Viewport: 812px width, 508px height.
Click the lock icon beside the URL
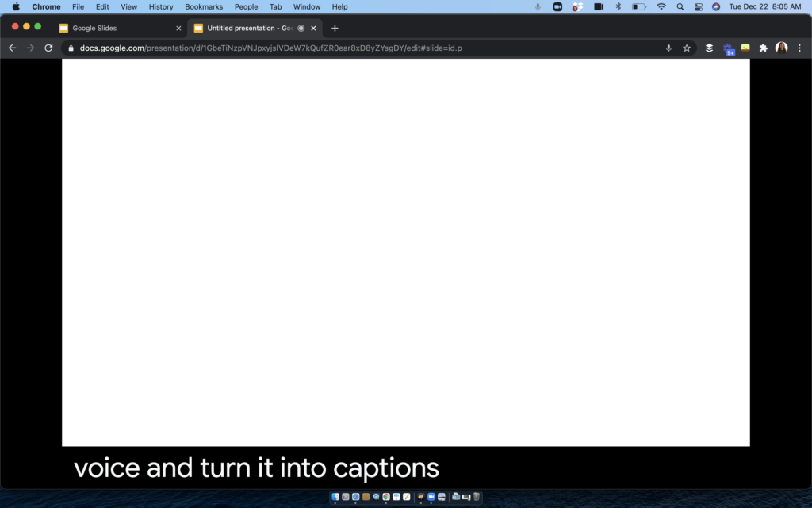click(71, 48)
